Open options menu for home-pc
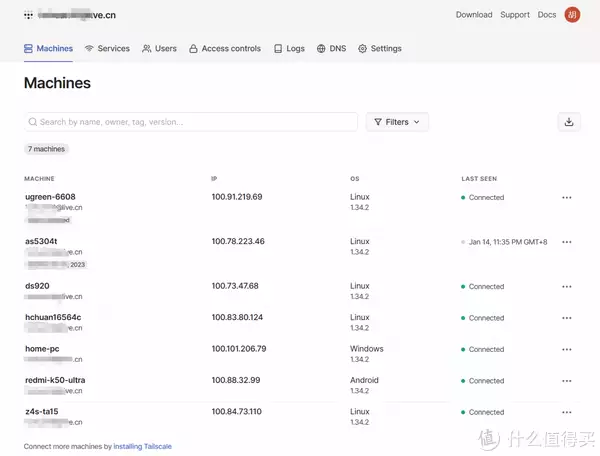 pyautogui.click(x=567, y=349)
